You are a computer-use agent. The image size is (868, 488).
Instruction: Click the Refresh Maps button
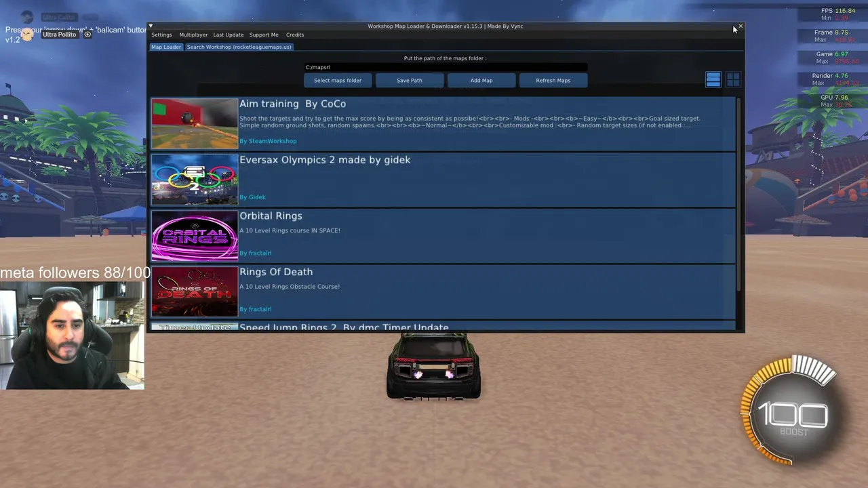click(553, 80)
